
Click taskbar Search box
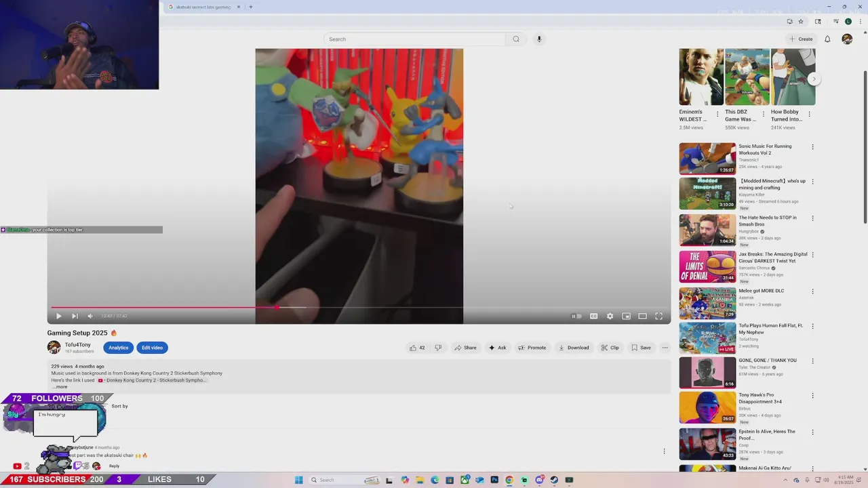click(344, 480)
